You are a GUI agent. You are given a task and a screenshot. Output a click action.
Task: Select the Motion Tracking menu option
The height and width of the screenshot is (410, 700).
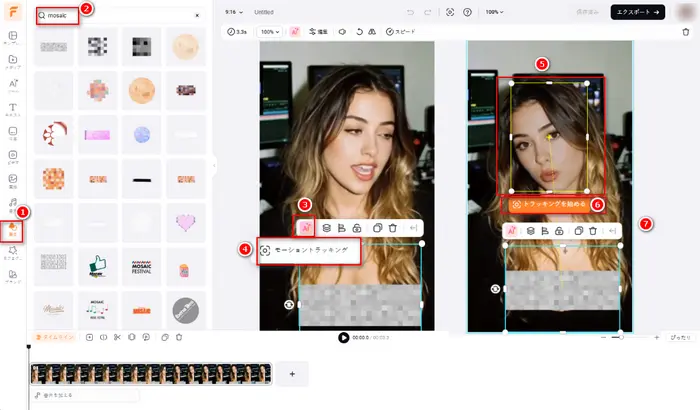(x=309, y=251)
